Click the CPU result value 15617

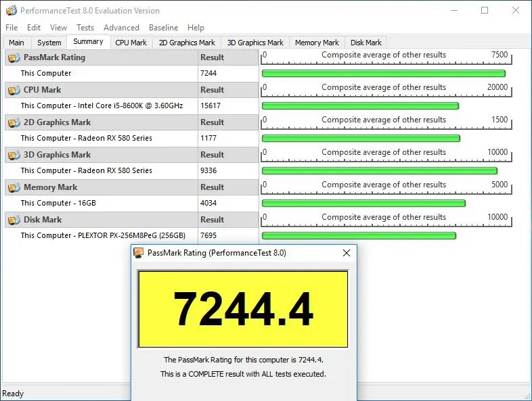click(210, 105)
